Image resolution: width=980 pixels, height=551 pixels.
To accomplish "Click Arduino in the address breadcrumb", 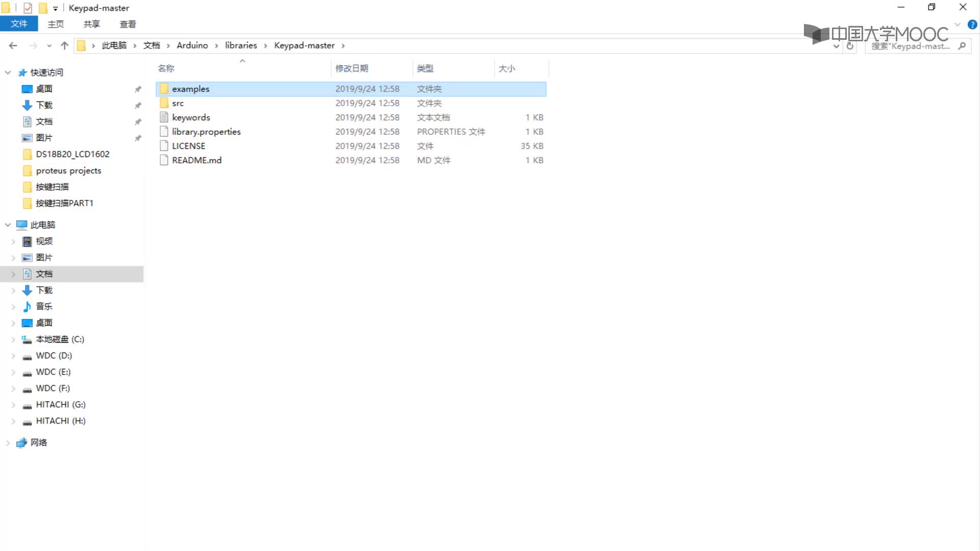I will [x=192, y=45].
